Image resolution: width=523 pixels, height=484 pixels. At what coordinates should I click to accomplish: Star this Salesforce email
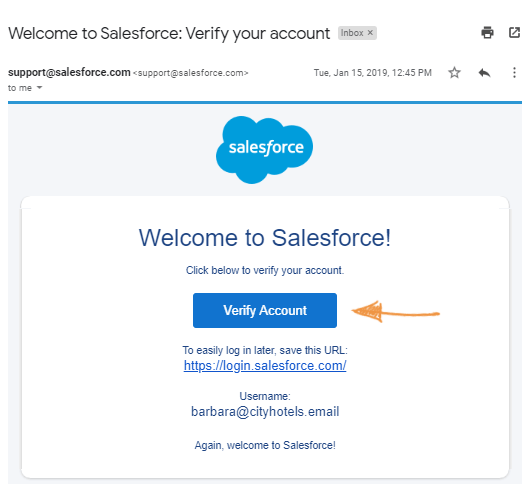[x=454, y=72]
